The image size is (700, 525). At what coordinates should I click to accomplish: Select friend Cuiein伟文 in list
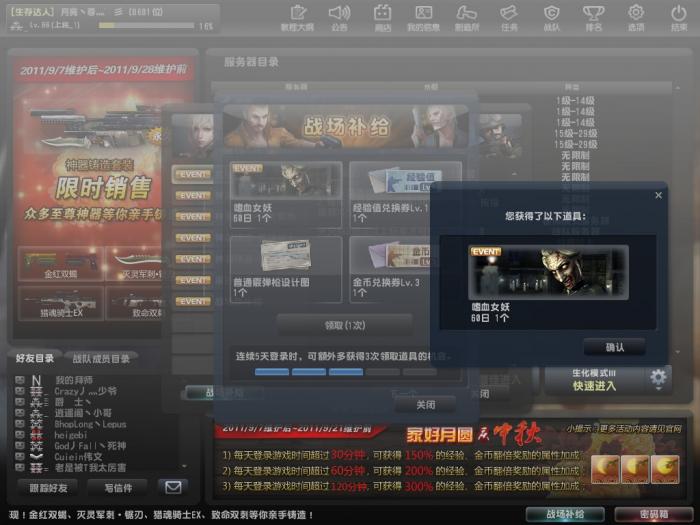point(78,457)
